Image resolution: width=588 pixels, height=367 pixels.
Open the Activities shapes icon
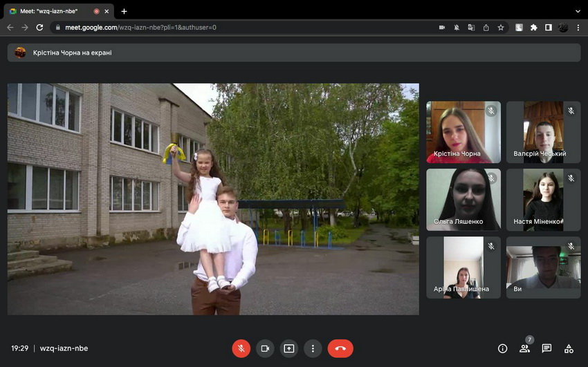[x=569, y=348]
